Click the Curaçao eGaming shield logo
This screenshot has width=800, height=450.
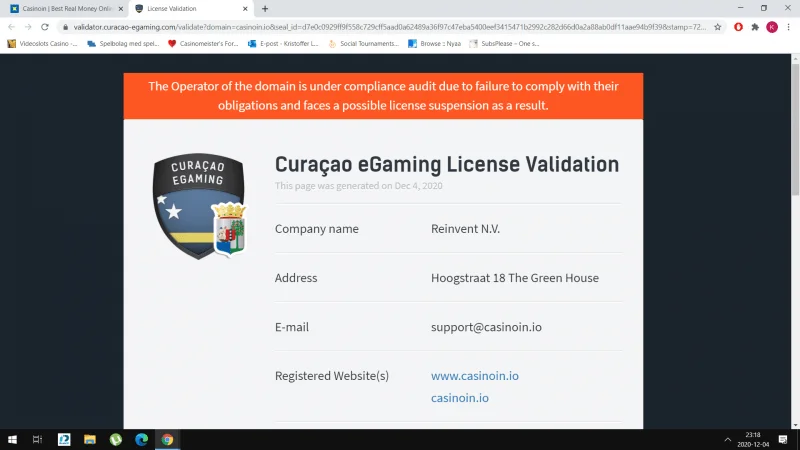point(199,206)
